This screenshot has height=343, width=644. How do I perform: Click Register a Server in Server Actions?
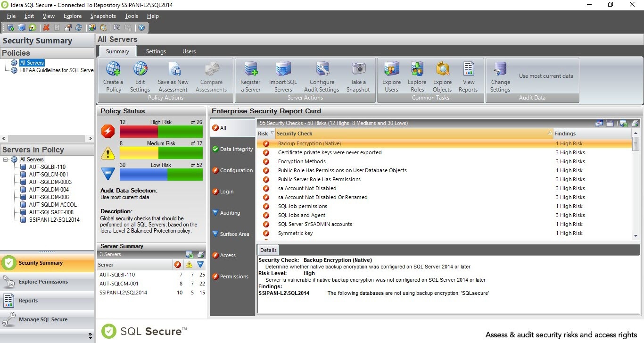click(x=250, y=77)
